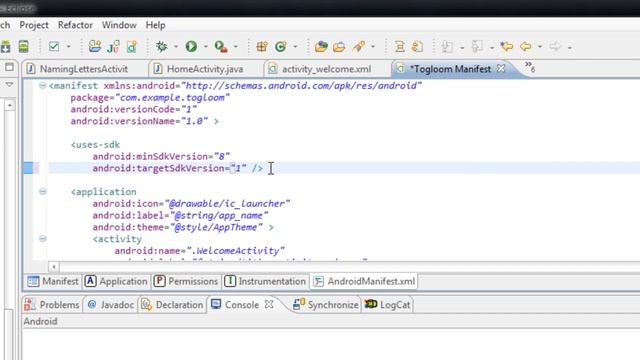
Task: Click the minSdkVersion="8" attribute text
Action: click(161, 156)
